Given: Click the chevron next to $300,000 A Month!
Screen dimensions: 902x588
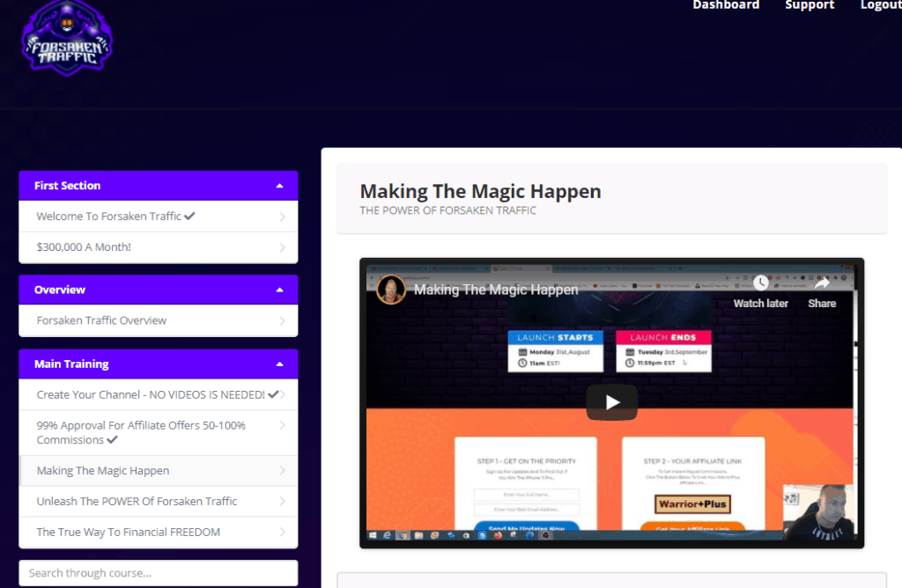Looking at the screenshot, I should pyautogui.click(x=282, y=247).
